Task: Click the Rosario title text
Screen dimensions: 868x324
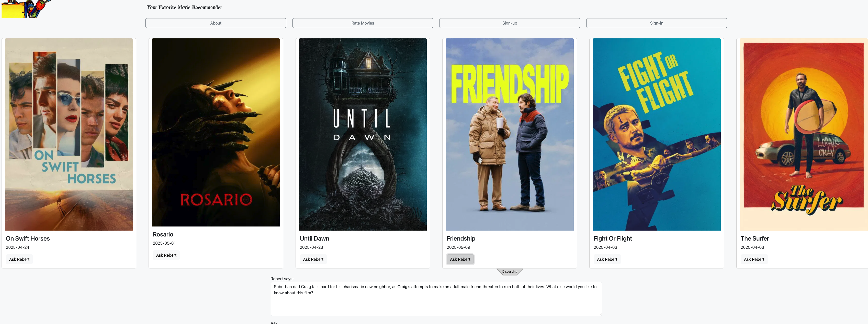Action: (x=163, y=234)
